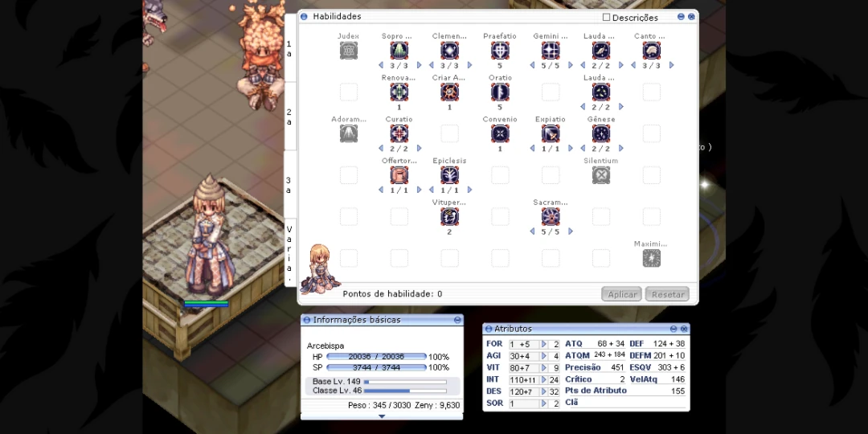
Task: Click the Criar A... skill icon
Action: [449, 92]
